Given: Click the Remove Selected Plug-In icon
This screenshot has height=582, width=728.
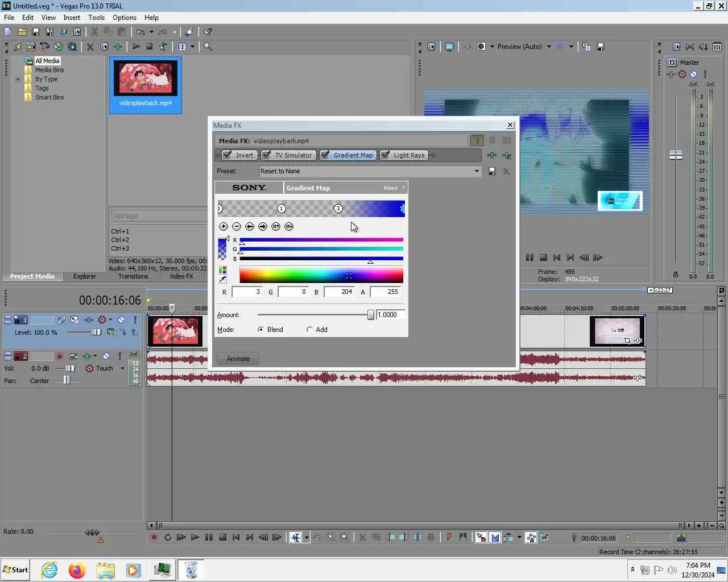Looking at the screenshot, I should click(506, 155).
